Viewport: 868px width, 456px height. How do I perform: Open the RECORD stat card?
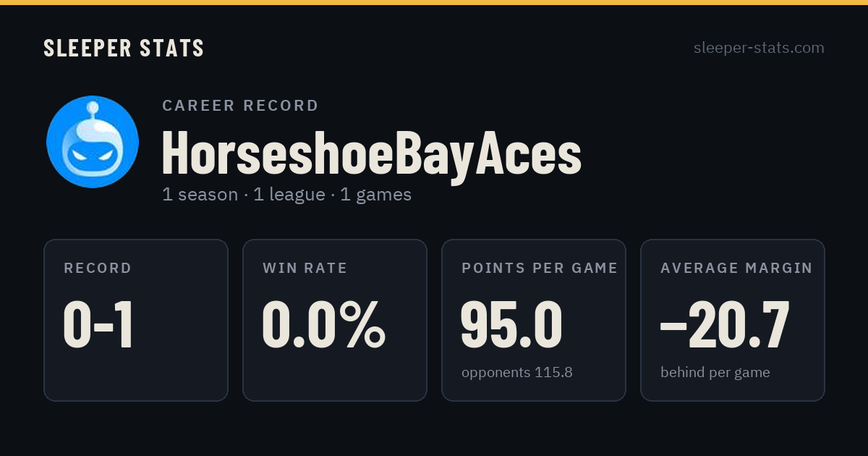coord(136,320)
